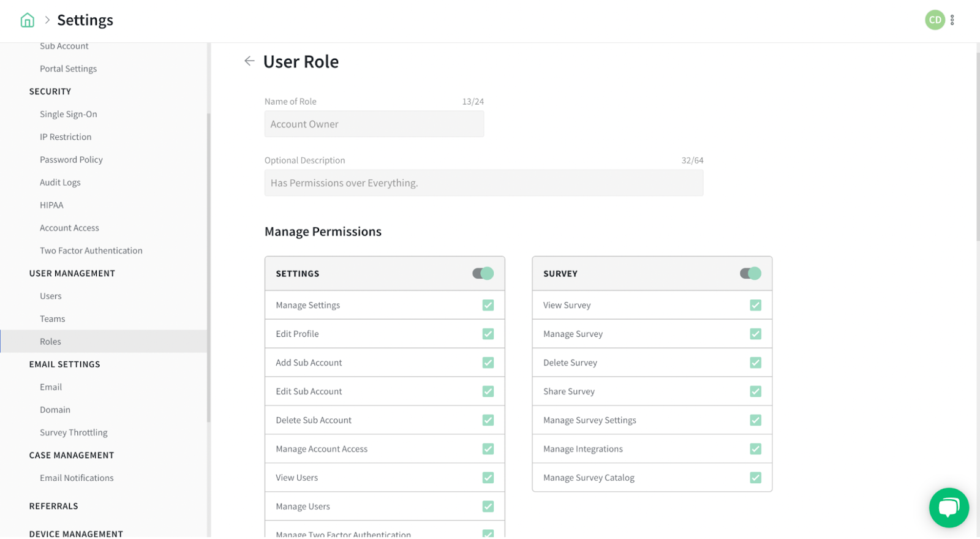Uncheck the Manage Account Access checkbox
This screenshot has height=539, width=980.
tap(488, 449)
